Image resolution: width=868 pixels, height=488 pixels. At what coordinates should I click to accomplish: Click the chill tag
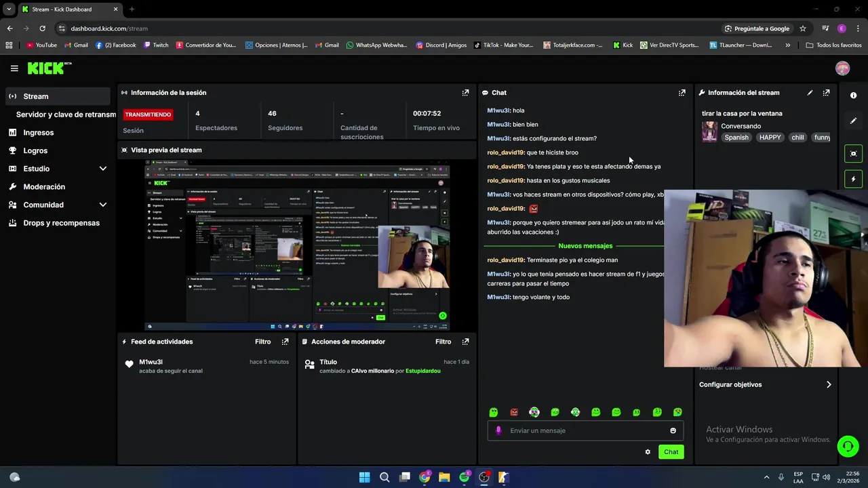click(x=797, y=138)
